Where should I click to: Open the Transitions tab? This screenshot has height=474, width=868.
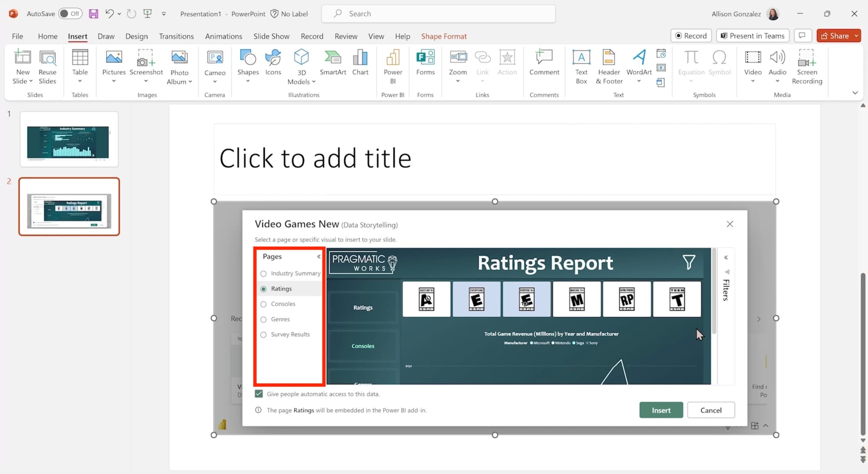(x=176, y=36)
